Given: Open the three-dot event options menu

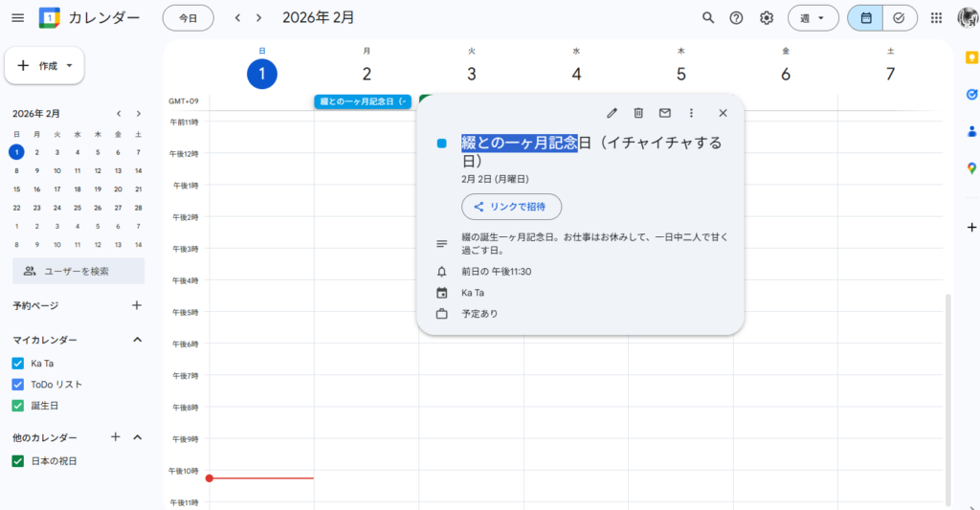Looking at the screenshot, I should 691,113.
